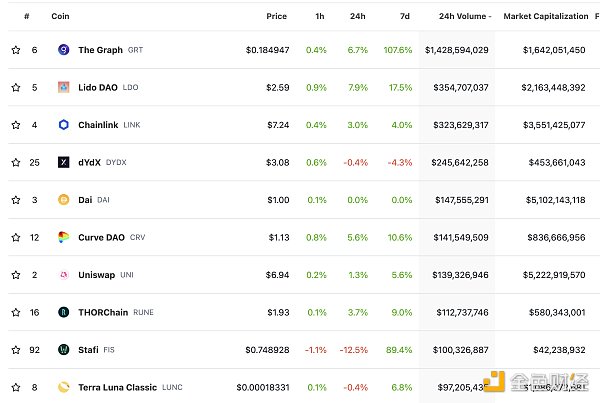Click the Terra Luna Classic logo
This screenshot has width=600, height=403.
pyautogui.click(x=64, y=387)
